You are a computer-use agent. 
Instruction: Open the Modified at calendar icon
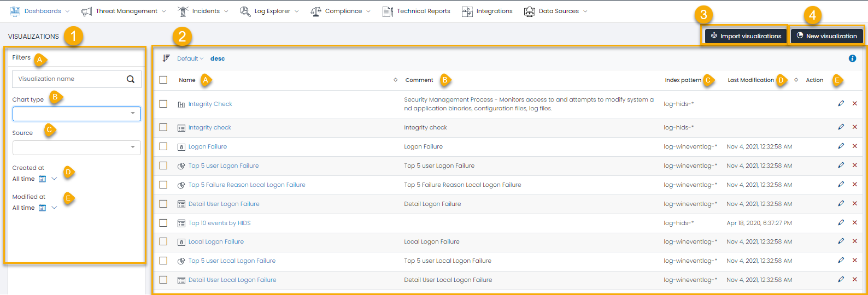coord(42,208)
